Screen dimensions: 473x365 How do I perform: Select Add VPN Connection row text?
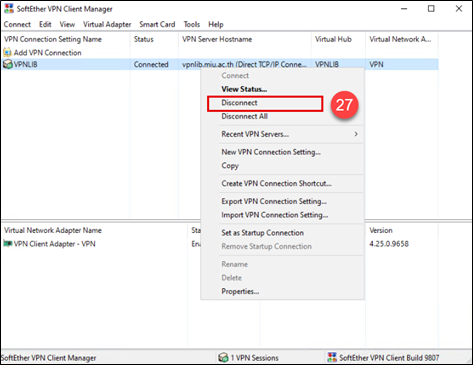pos(47,53)
